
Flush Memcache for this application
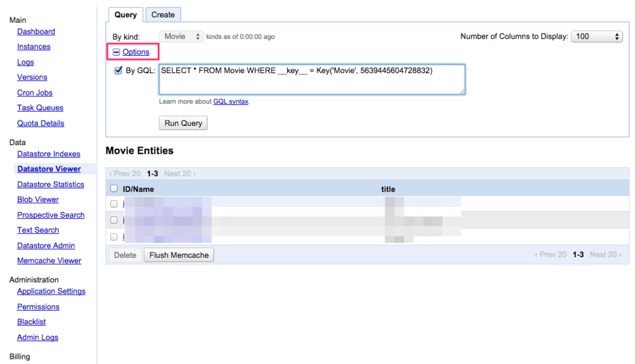click(179, 254)
